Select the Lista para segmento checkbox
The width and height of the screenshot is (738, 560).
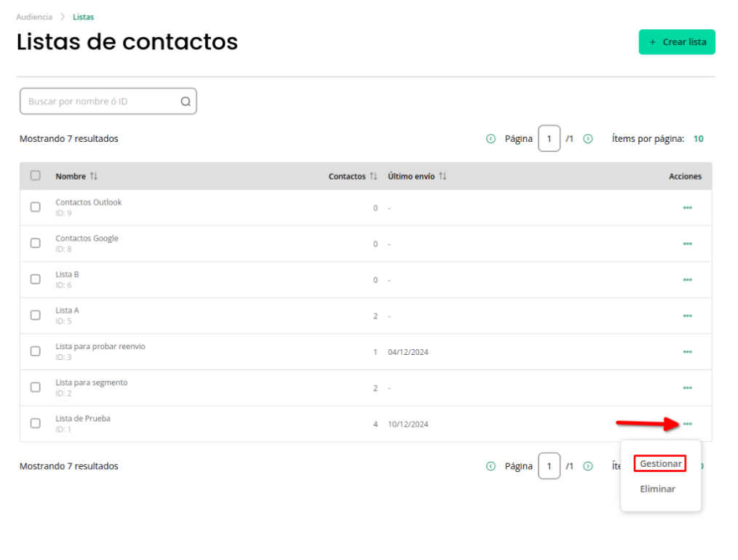(36, 387)
